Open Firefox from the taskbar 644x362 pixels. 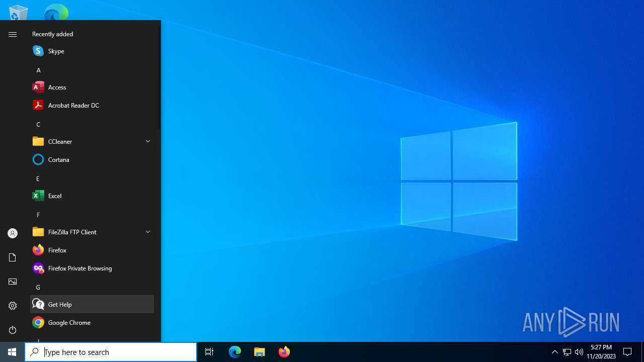[284, 352]
